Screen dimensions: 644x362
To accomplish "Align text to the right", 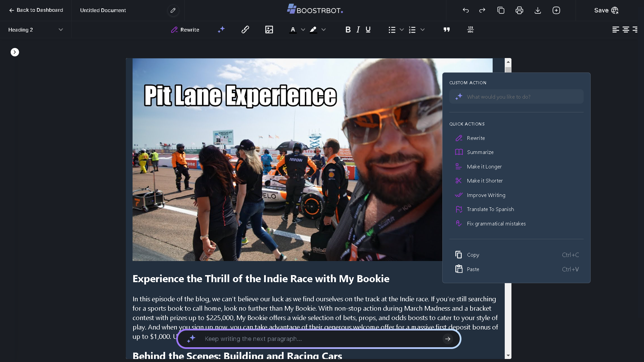I will [x=635, y=30].
